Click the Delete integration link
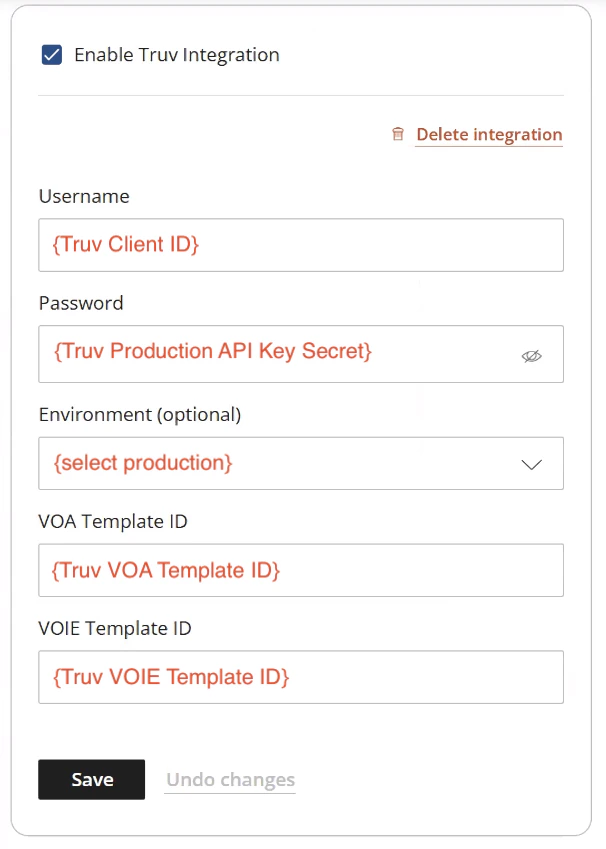Image resolution: width=606 pixels, height=849 pixels. coord(489,133)
